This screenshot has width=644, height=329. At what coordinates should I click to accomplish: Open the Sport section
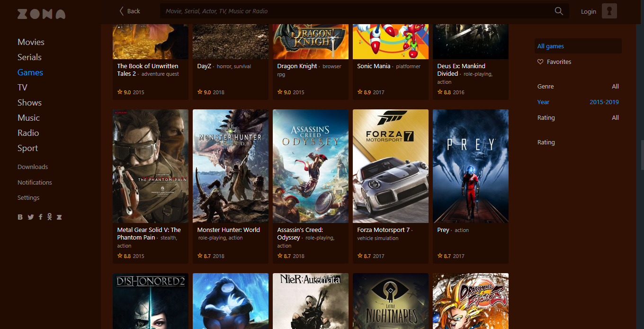click(27, 148)
